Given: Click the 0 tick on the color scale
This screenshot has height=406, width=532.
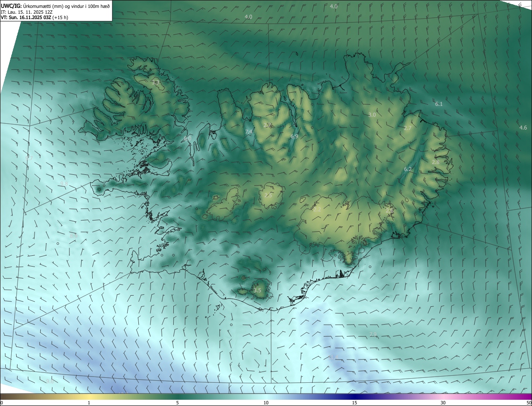Looking at the screenshot, I should coord(2,403).
